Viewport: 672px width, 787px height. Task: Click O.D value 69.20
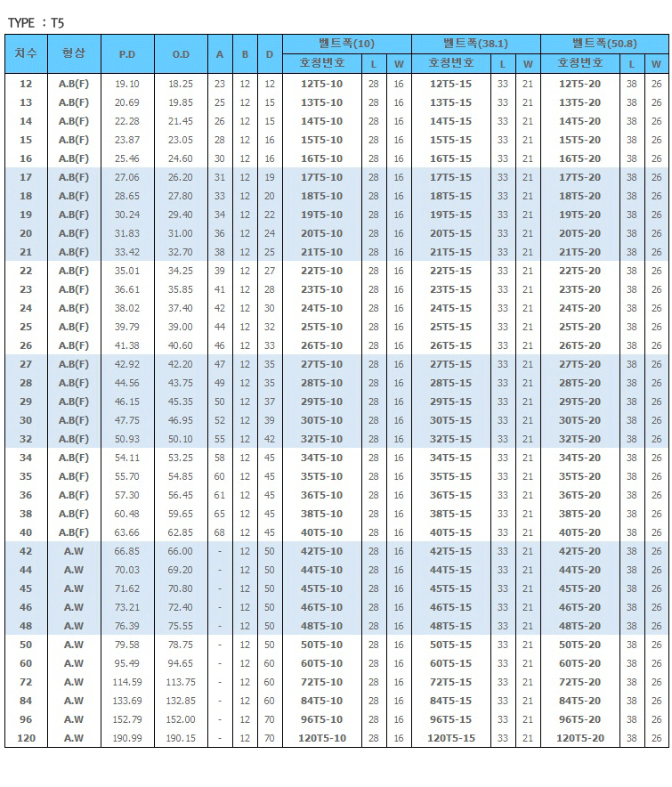(x=181, y=570)
